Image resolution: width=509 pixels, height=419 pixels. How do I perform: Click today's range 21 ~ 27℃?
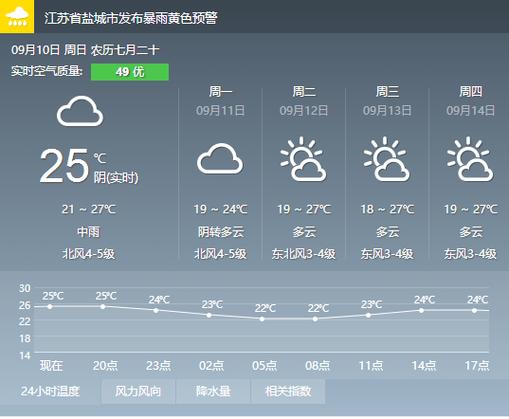pos(89,209)
